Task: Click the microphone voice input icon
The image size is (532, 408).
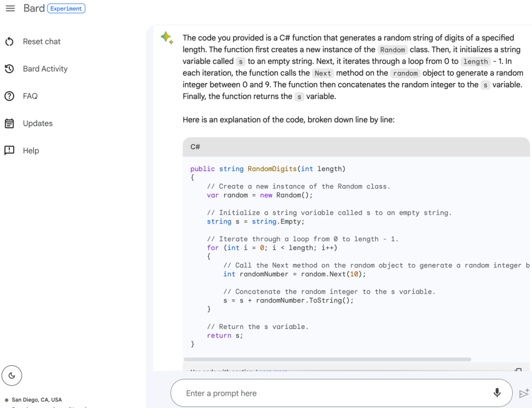Action: (x=497, y=393)
